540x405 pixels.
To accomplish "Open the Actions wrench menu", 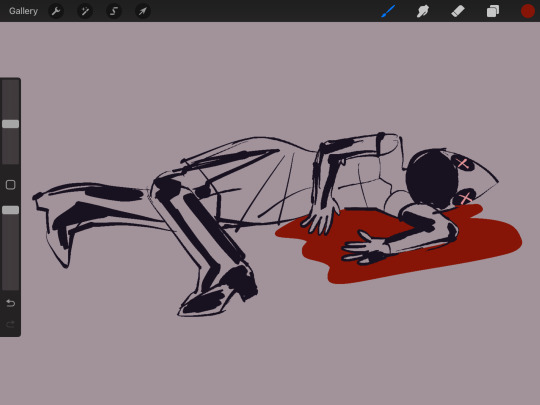I will (56, 11).
